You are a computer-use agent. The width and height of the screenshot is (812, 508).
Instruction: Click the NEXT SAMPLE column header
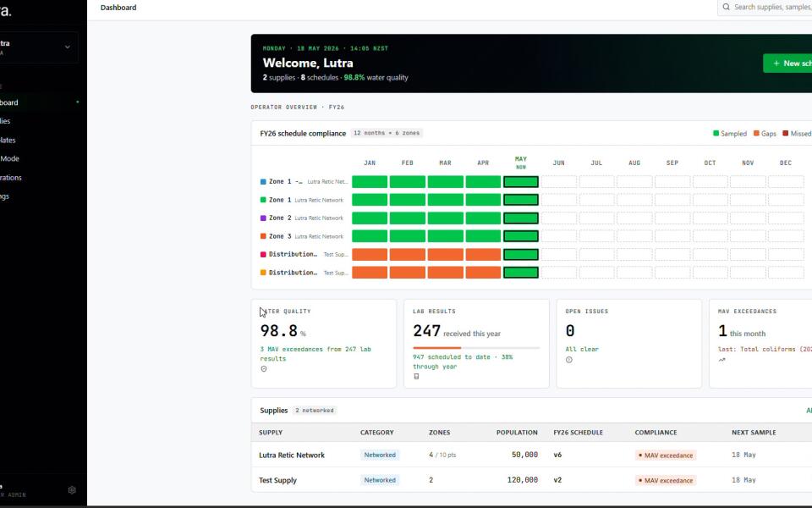(754, 433)
